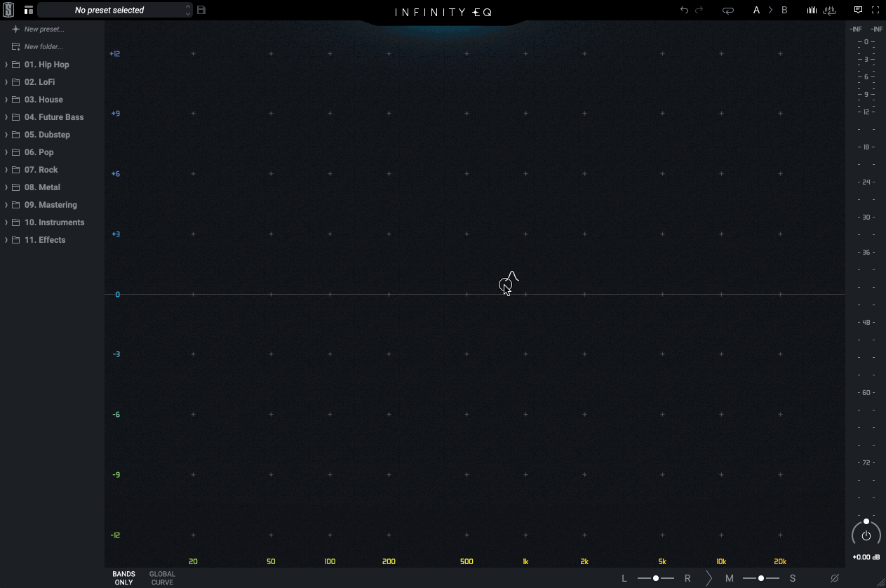Expand the 05. Dubstep folder
This screenshot has height=588, width=886.
pyautogui.click(x=6, y=135)
